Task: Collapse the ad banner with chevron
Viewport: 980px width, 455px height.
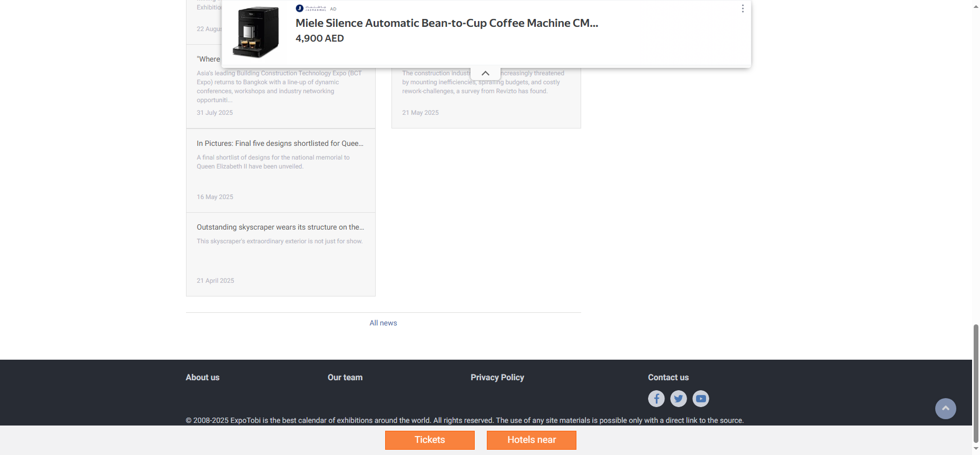Action: 485,73
